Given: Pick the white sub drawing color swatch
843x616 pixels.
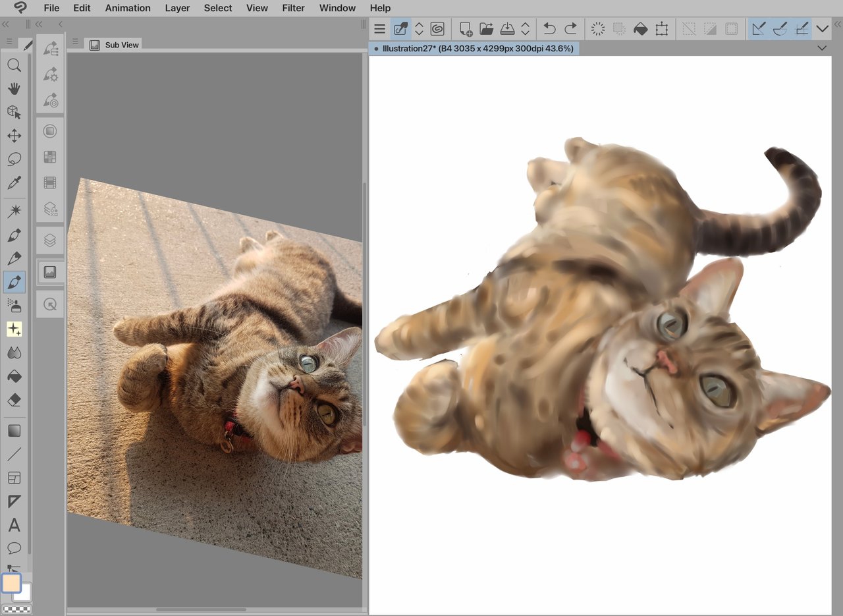Looking at the screenshot, I should (x=24, y=593).
